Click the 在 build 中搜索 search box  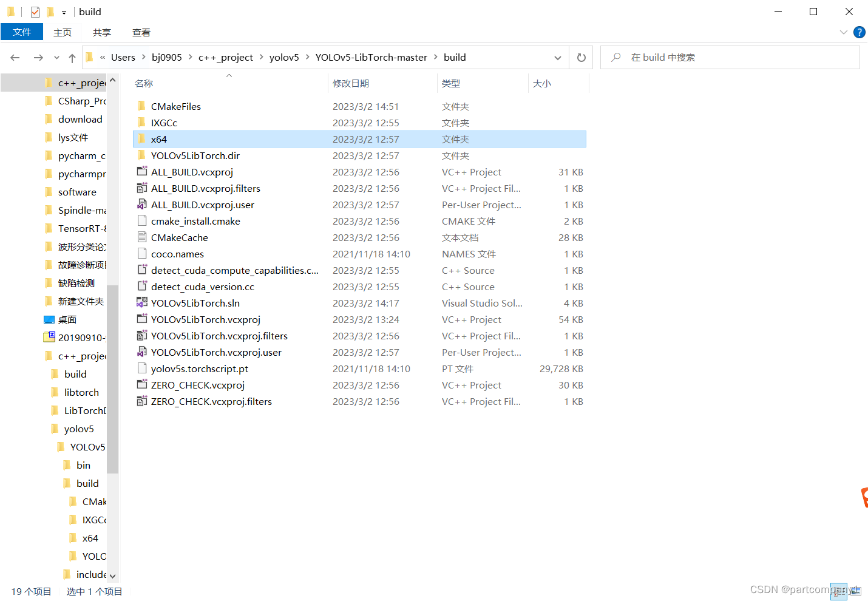(730, 58)
